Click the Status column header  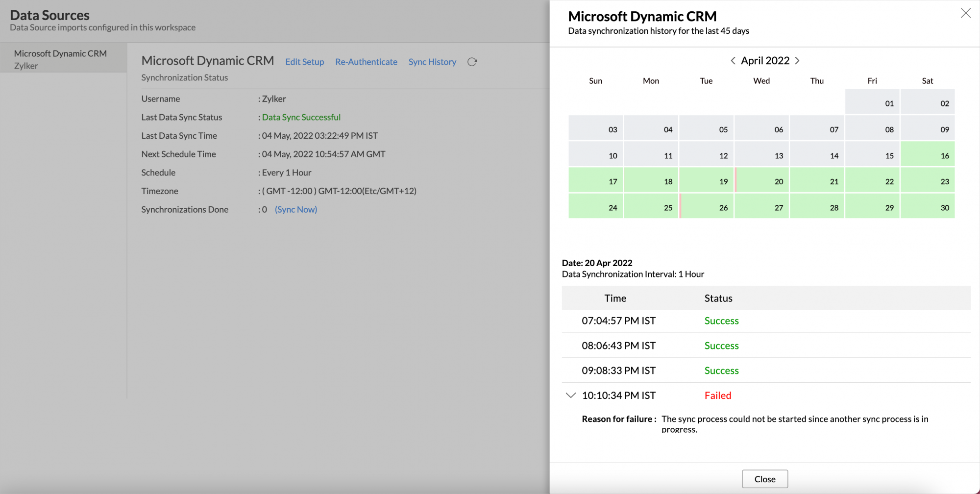coord(718,298)
